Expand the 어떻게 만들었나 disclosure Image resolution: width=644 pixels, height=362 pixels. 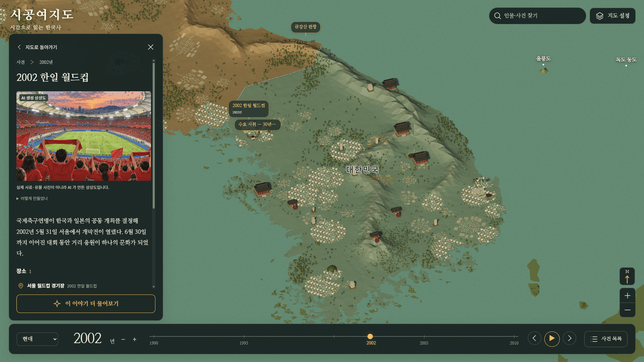point(32,198)
